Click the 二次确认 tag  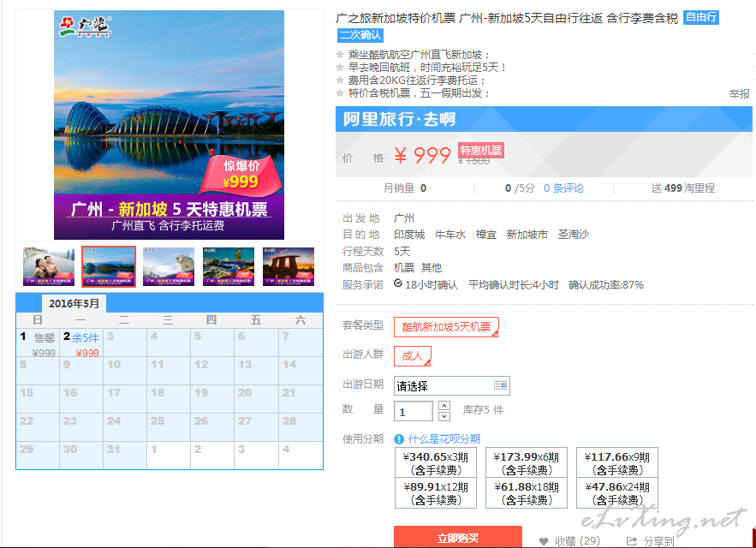(x=360, y=35)
